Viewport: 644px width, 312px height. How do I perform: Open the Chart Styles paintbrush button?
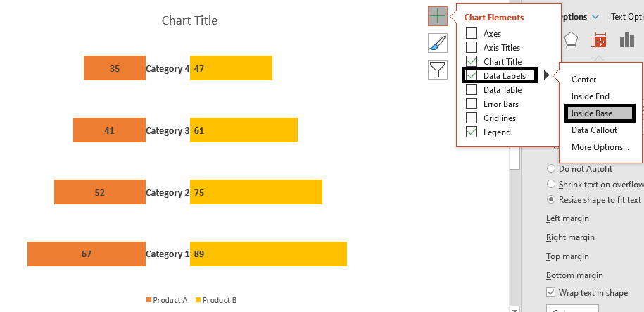point(437,43)
